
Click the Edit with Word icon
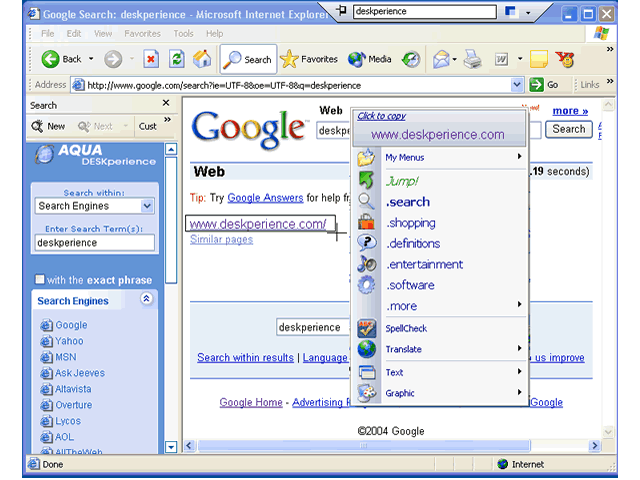point(502,60)
